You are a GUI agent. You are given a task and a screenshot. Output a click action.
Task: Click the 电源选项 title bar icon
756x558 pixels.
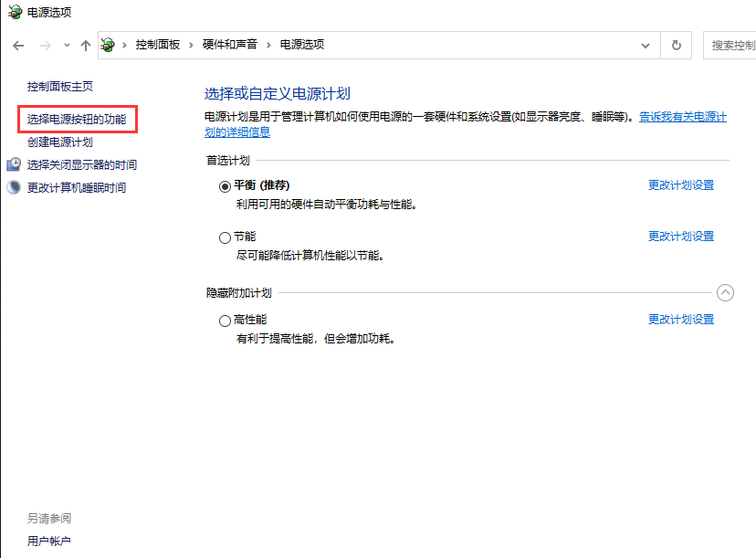14,13
